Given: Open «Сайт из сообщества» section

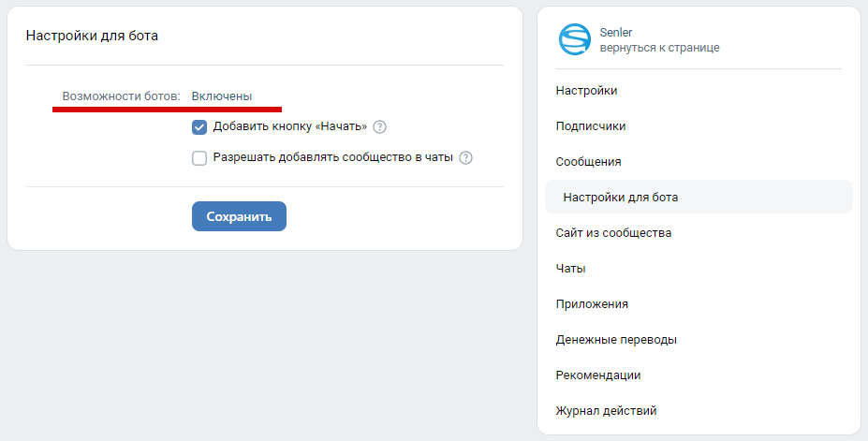Looking at the screenshot, I should point(613,233).
